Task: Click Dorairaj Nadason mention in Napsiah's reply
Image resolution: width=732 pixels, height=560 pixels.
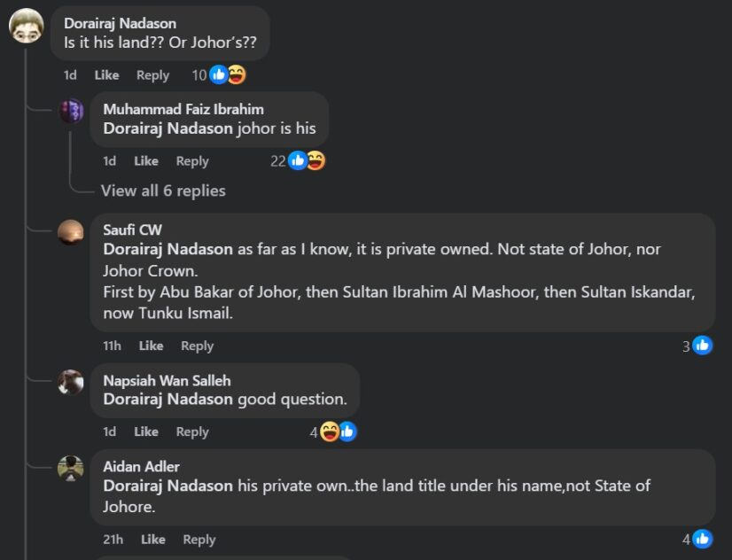Action: tap(167, 399)
